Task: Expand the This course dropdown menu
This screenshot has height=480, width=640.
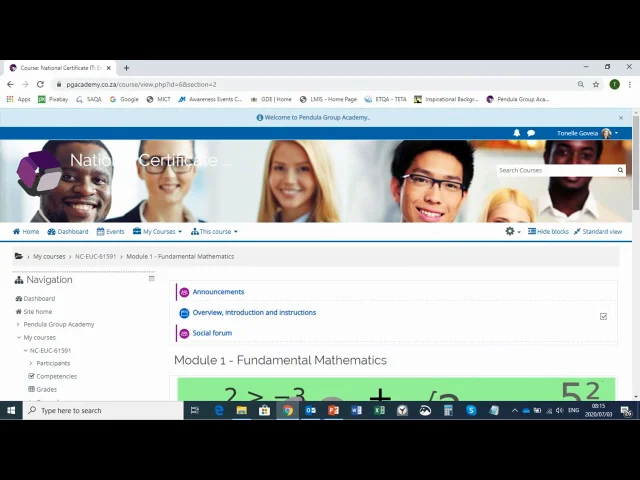Action: pos(214,231)
